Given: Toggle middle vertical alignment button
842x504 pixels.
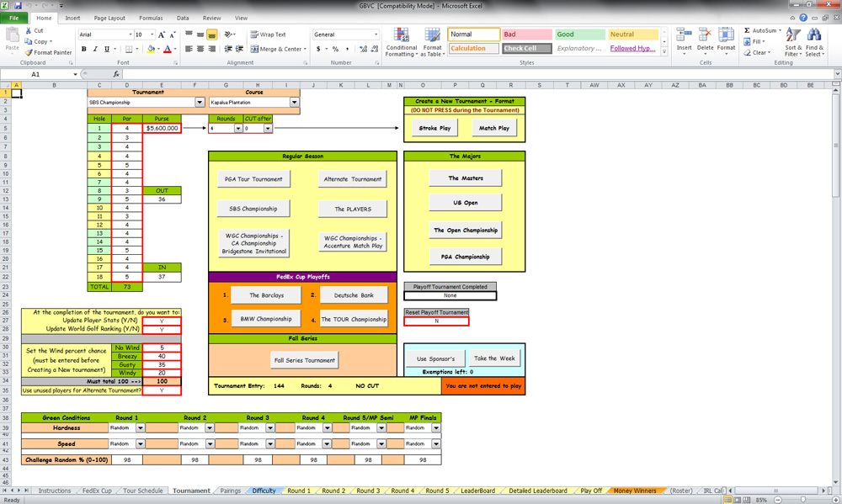Looking at the screenshot, I should [200, 34].
